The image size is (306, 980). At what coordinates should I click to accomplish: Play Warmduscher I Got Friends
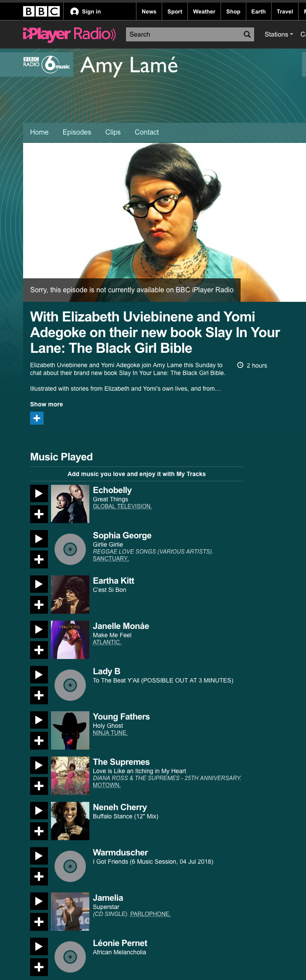(39, 856)
